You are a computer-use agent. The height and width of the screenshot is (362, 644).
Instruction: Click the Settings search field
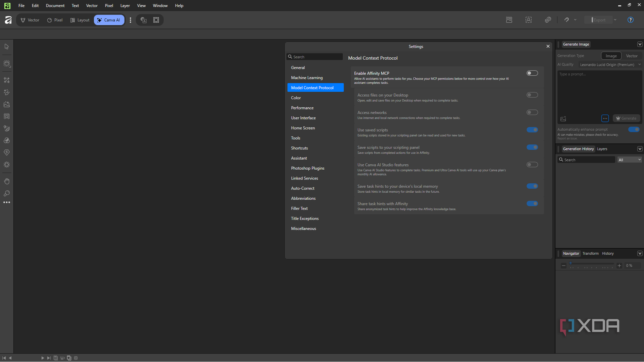[x=315, y=57]
